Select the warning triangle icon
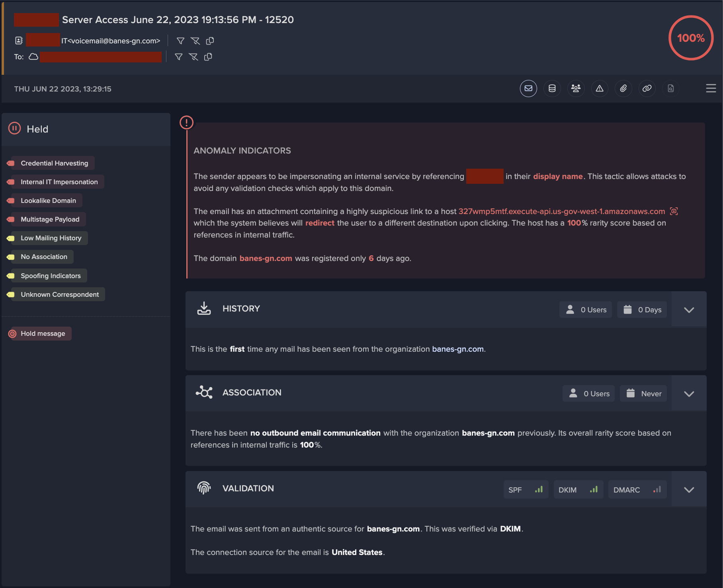 click(600, 89)
